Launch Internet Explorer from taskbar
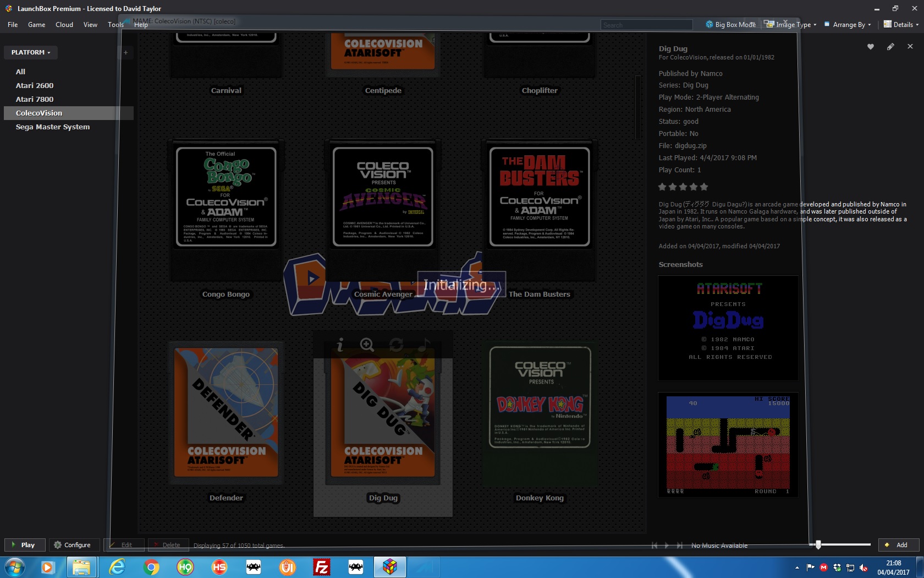924x578 pixels. 117,567
